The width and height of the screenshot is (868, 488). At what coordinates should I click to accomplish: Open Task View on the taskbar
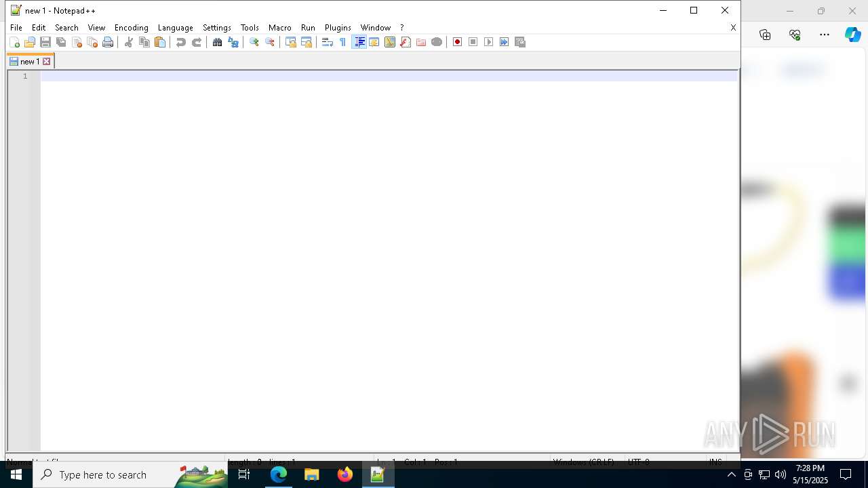(244, 474)
